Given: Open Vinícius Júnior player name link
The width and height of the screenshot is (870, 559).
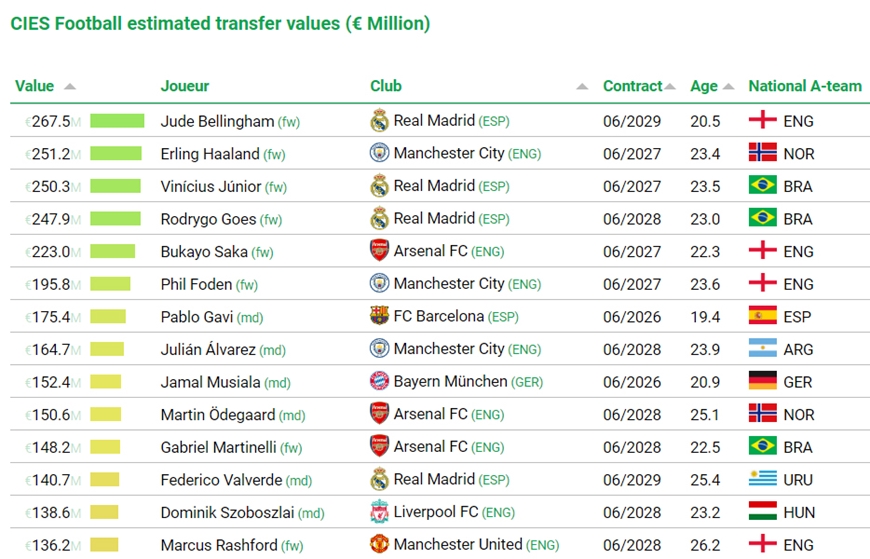Looking at the screenshot, I should 211,186.
